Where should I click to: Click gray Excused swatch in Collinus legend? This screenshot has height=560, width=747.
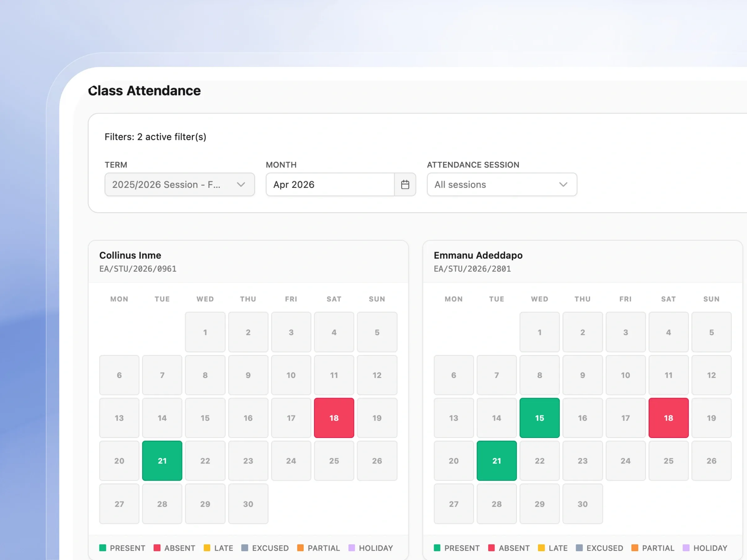click(x=245, y=548)
